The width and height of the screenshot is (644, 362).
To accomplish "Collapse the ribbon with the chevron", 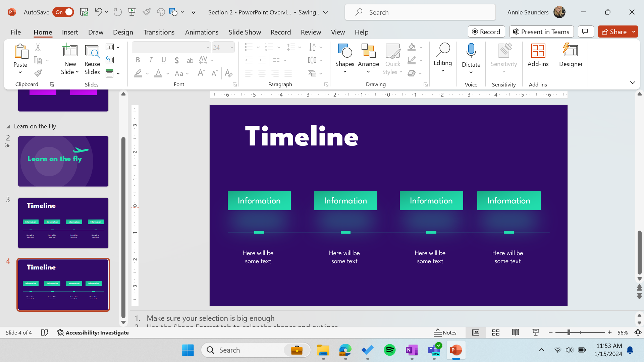I will 633,82.
